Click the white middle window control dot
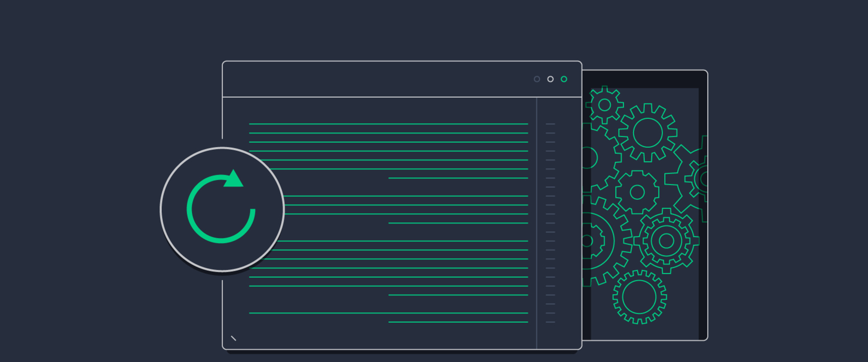 tap(550, 79)
